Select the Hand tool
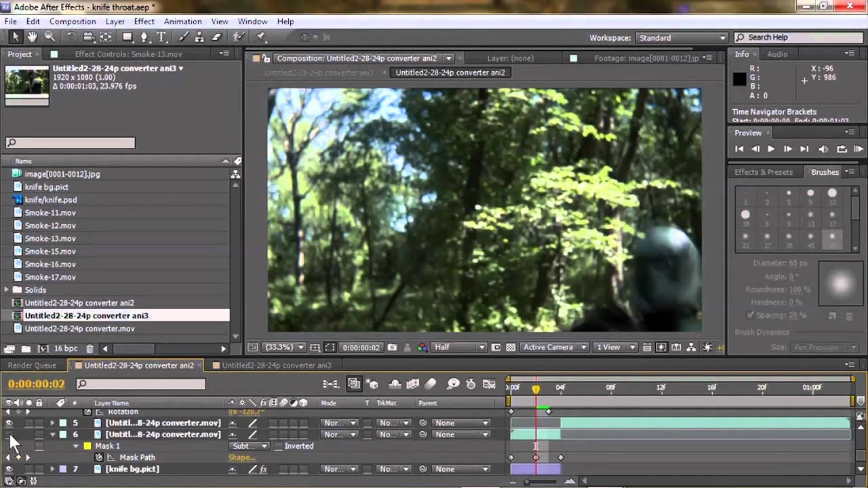This screenshot has height=488, width=868. click(x=32, y=37)
